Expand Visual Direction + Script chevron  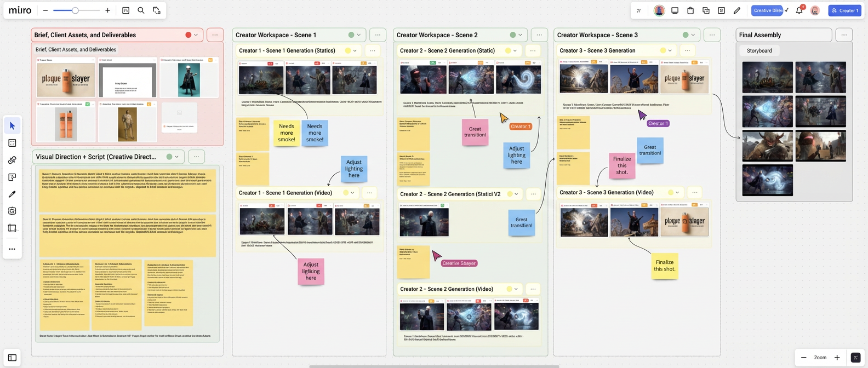coord(176,157)
